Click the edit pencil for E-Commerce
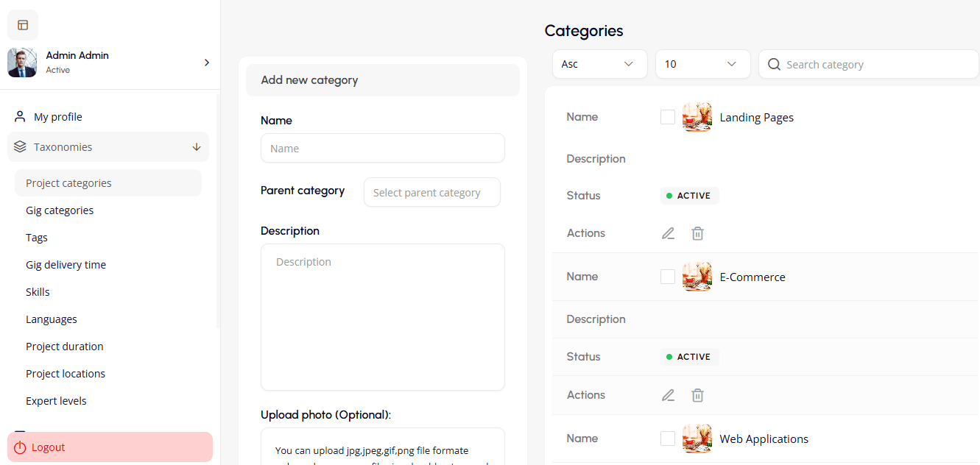 click(x=668, y=395)
